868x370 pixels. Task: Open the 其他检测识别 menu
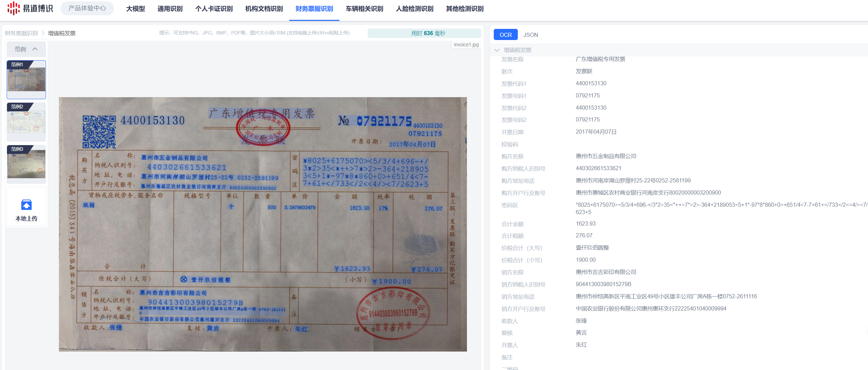point(464,9)
